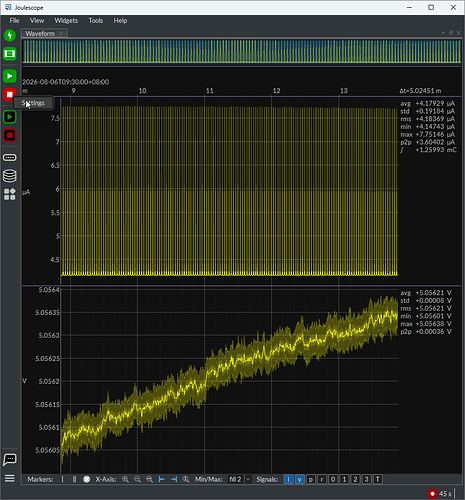
Task: Start recording with outlined green play icon
Action: tap(10, 117)
